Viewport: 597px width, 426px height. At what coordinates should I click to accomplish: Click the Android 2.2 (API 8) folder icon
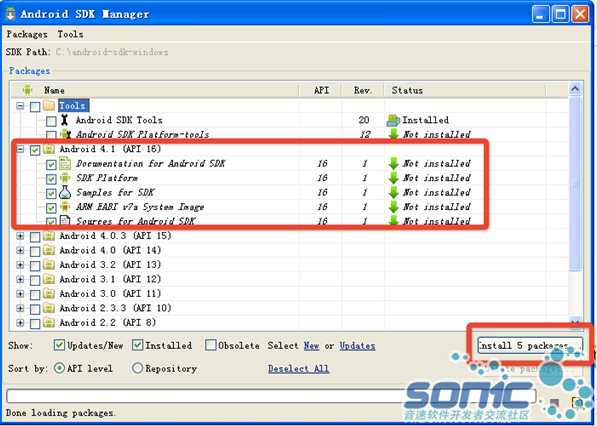pos(49,322)
